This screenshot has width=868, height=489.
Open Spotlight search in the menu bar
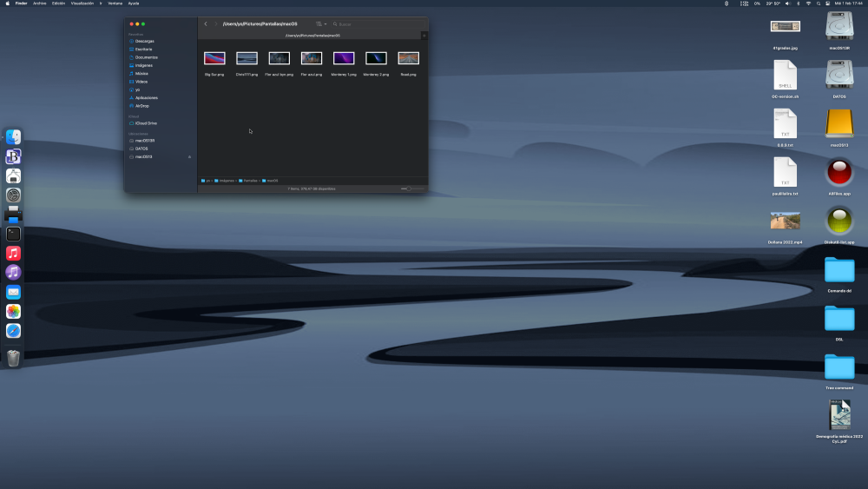pyautogui.click(x=819, y=3)
